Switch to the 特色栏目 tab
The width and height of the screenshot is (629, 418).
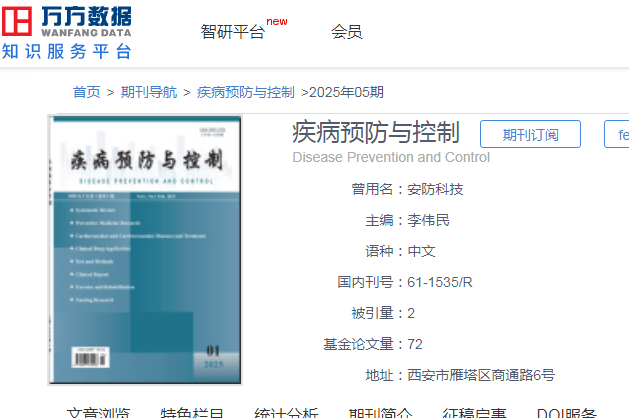click(x=192, y=412)
